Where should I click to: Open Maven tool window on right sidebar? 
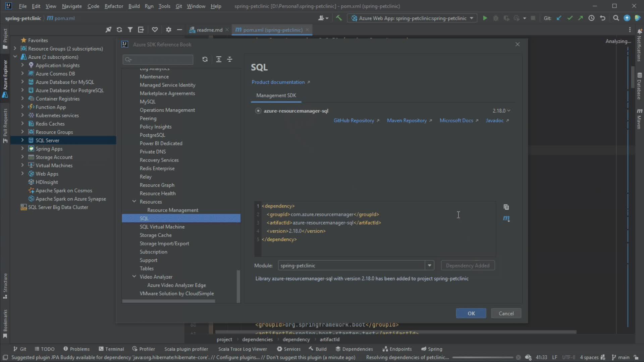tap(639, 119)
